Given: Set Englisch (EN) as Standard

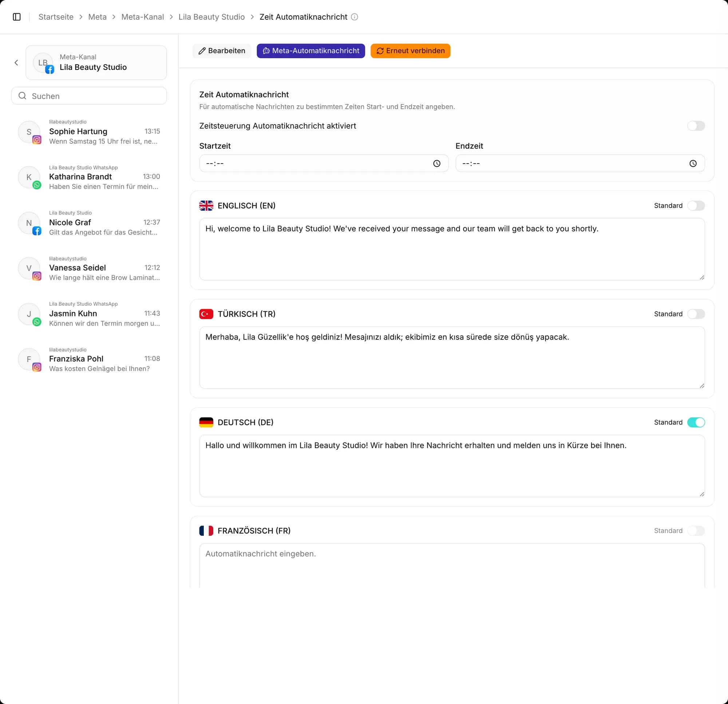Looking at the screenshot, I should 696,205.
